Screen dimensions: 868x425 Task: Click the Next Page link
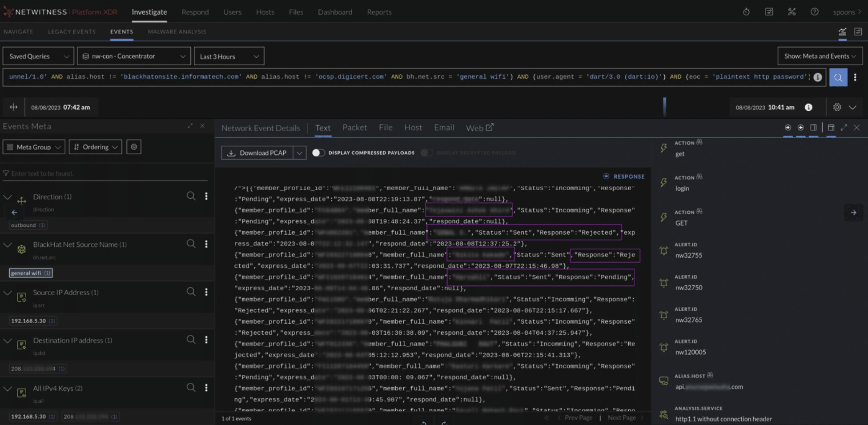[622, 418]
